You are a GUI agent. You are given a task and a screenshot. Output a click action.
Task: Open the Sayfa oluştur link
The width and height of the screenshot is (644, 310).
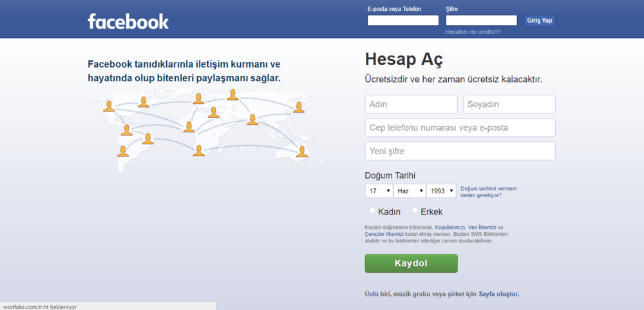[x=498, y=294]
